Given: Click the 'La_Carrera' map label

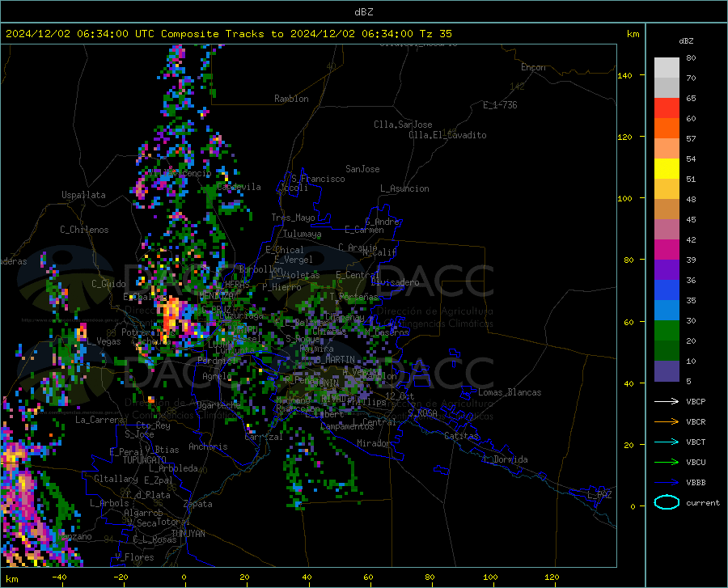Looking at the screenshot, I should click(99, 420).
